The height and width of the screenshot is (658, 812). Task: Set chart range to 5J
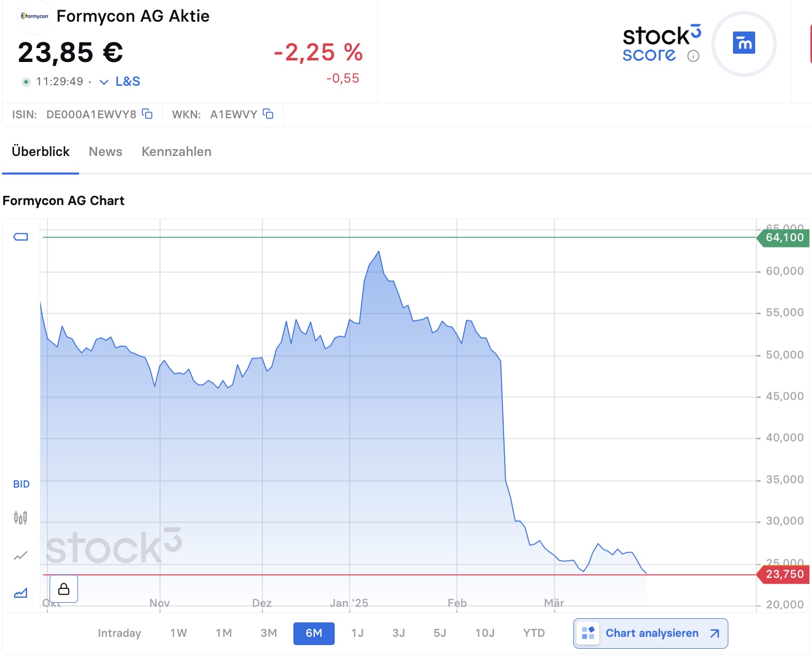click(x=440, y=633)
